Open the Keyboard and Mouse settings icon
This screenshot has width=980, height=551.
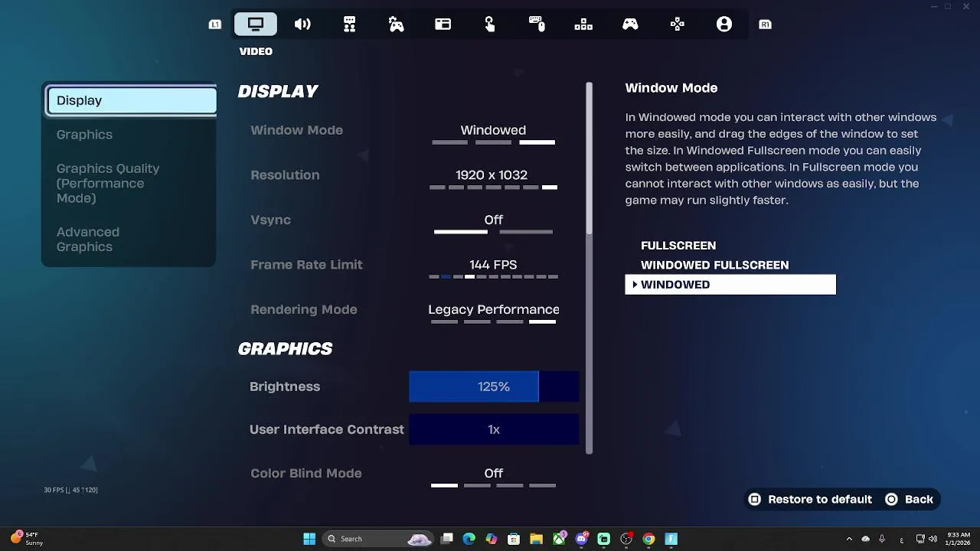537,24
